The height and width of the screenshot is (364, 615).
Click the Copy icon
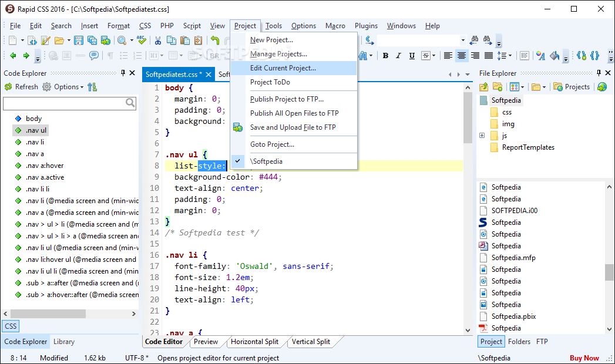point(172,41)
